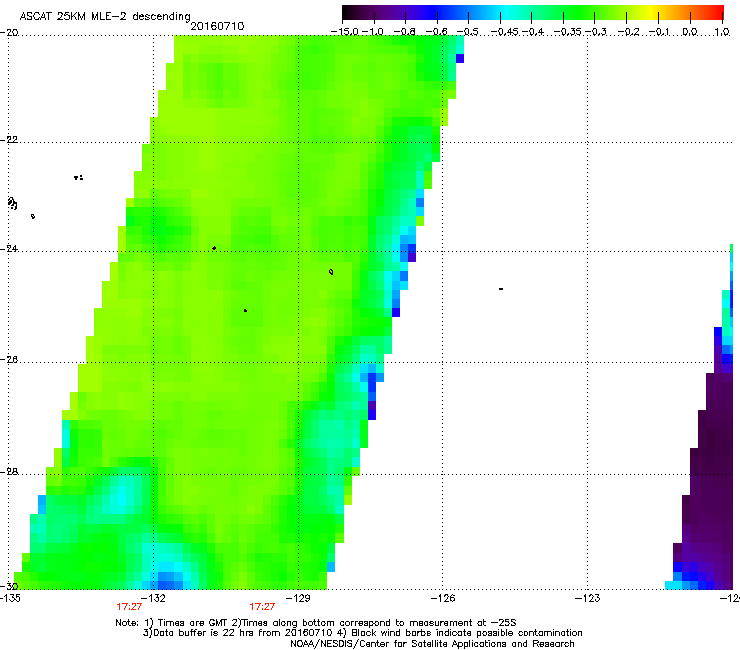Click the 0.0 color scale label
740x650 pixels.
pyautogui.click(x=690, y=32)
